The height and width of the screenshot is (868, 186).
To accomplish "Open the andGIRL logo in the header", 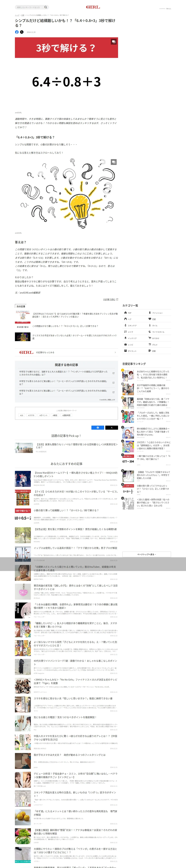I will point(93,7).
